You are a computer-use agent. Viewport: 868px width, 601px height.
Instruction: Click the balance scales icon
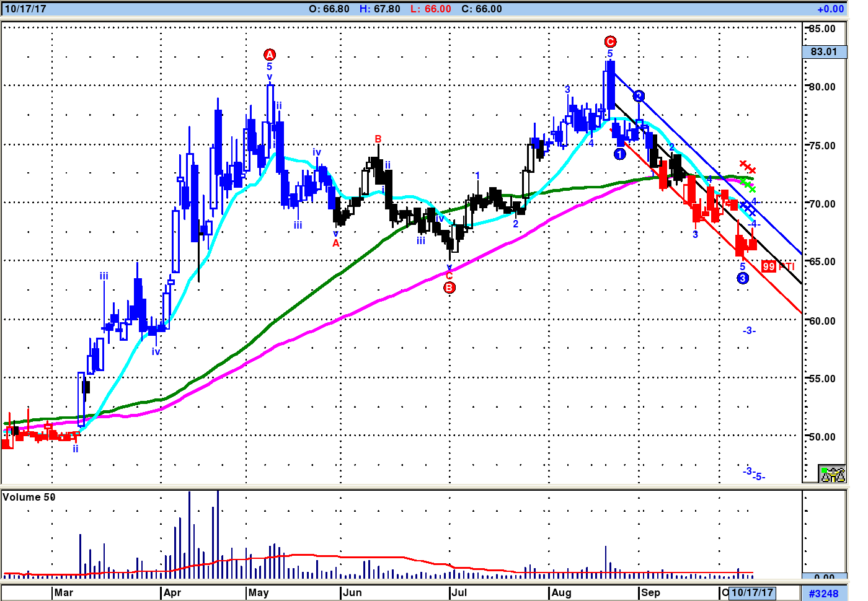[832, 474]
